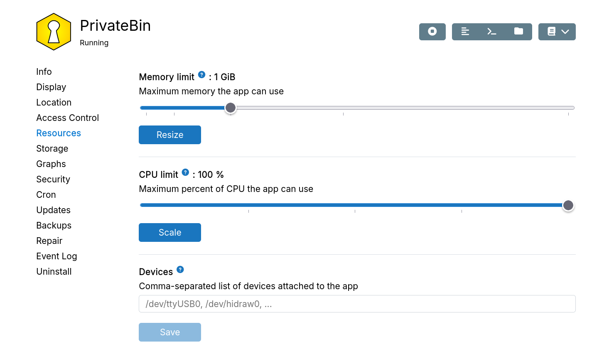
Task: Click the PrivateBin logo
Action: (54, 31)
